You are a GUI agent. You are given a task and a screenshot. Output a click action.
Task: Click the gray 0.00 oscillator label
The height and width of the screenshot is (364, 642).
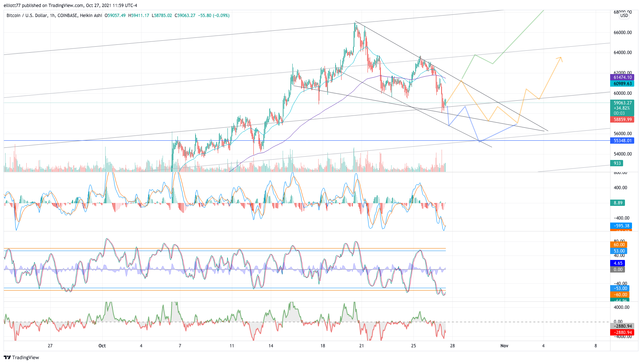[x=618, y=270]
